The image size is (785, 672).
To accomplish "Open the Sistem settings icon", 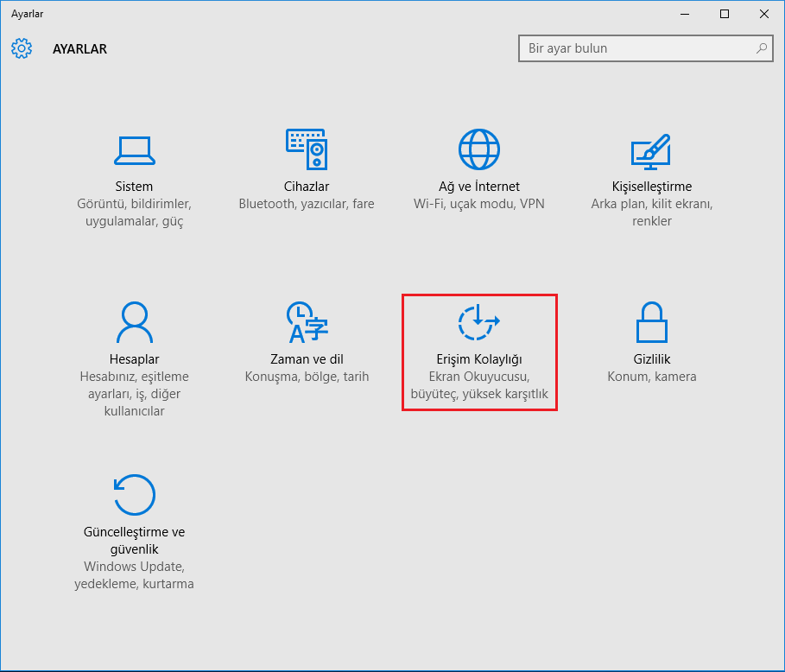I will click(x=134, y=149).
